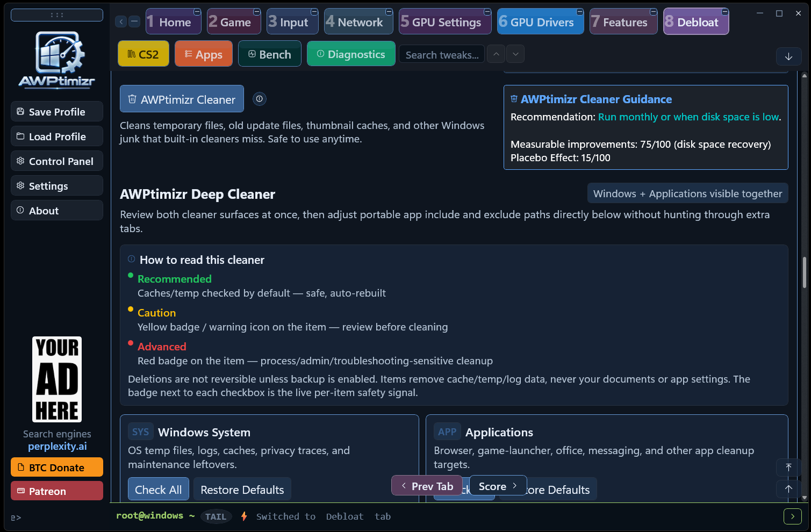Open the yellow CS2 section

(x=143, y=54)
